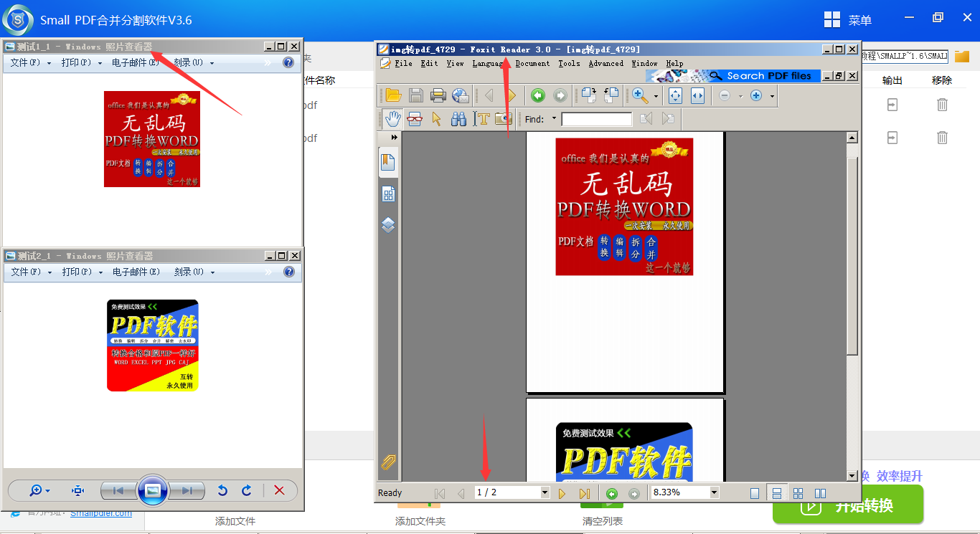Click Fit to window icon in photo viewer
This screenshot has height=534, width=980.
[x=78, y=490]
